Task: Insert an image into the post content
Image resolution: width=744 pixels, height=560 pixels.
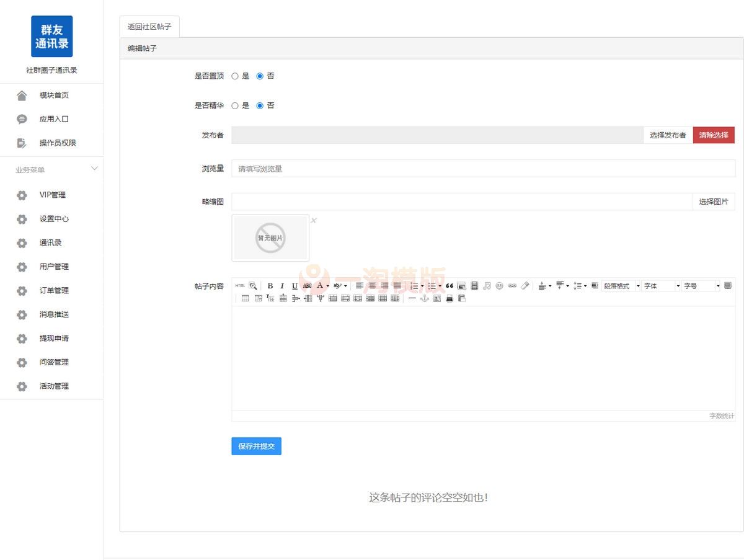Action: (x=461, y=285)
